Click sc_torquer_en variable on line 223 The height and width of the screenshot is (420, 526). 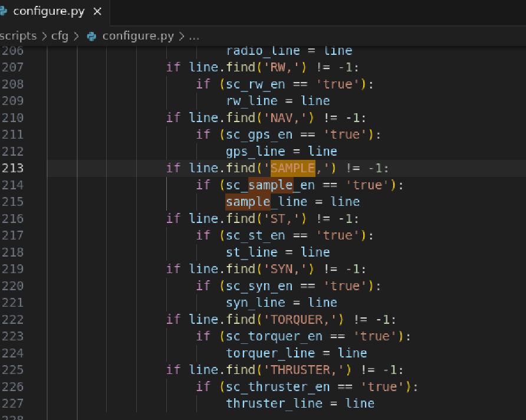point(274,336)
